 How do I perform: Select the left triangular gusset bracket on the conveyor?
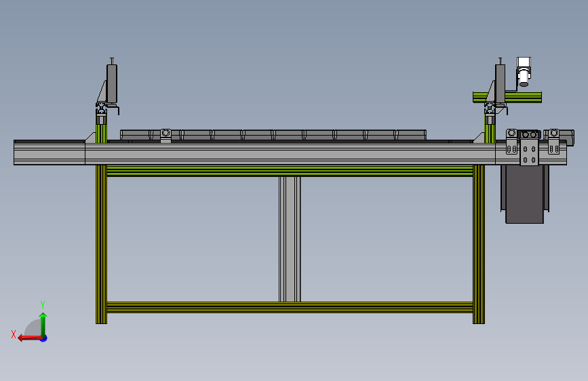[x=90, y=138]
